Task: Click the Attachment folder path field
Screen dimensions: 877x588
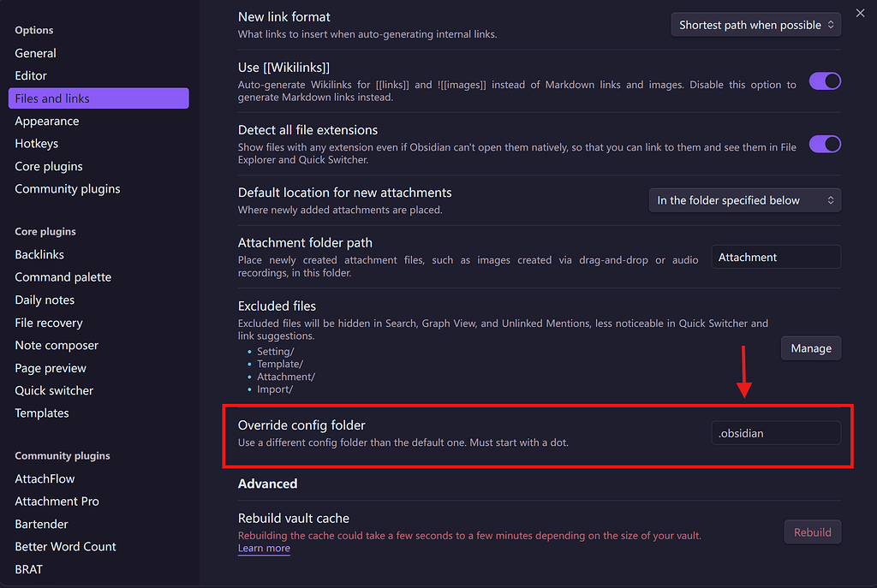Action: (x=775, y=257)
